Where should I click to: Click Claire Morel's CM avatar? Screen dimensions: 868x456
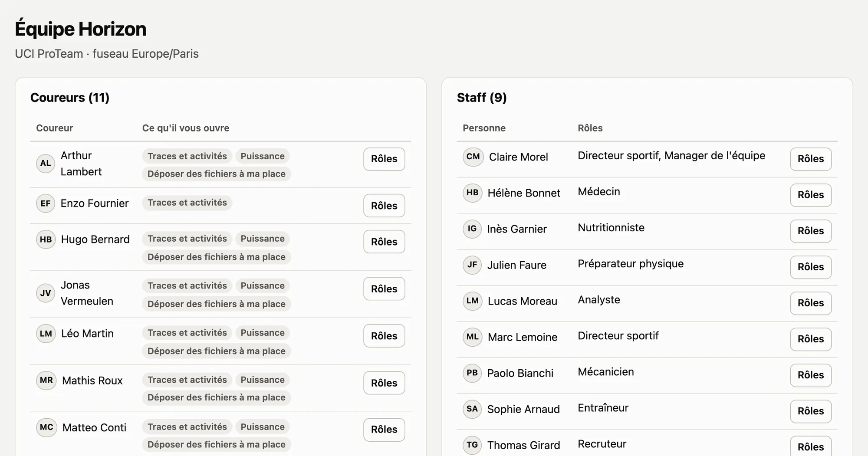[473, 157]
